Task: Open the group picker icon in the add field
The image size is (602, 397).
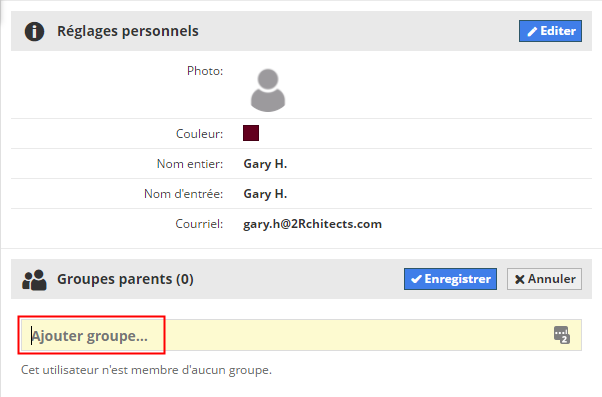Action: (561, 335)
